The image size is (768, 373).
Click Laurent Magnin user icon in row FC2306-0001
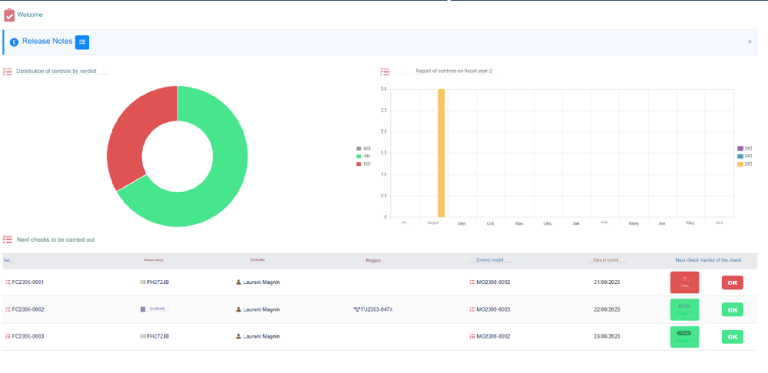pyautogui.click(x=239, y=282)
